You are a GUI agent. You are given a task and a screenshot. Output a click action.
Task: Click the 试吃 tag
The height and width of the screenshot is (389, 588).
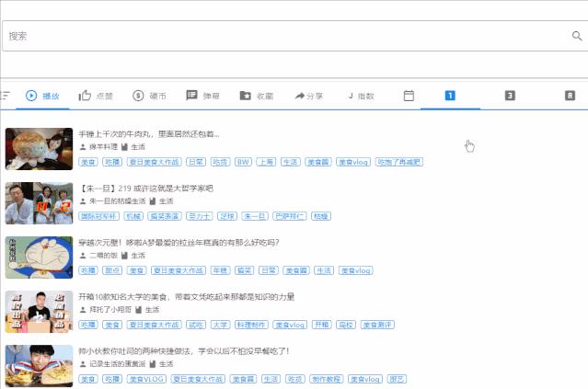click(x=196, y=325)
